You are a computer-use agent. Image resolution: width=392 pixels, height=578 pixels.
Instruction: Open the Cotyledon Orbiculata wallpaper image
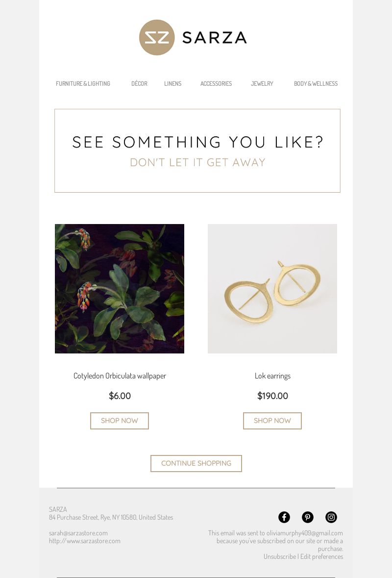click(120, 289)
